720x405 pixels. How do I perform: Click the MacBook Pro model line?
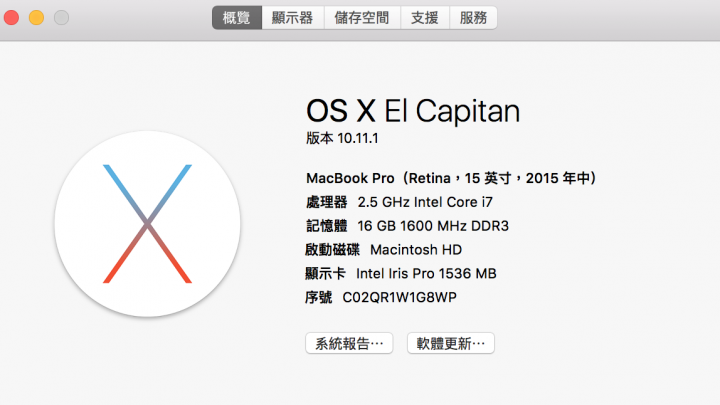click(451, 178)
